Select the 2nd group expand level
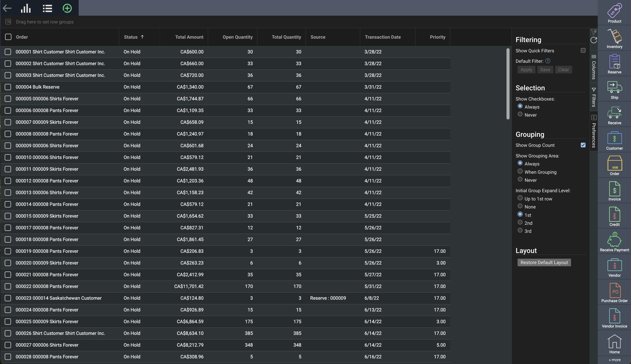Screen dimensions: 631x364 pos(520,222)
